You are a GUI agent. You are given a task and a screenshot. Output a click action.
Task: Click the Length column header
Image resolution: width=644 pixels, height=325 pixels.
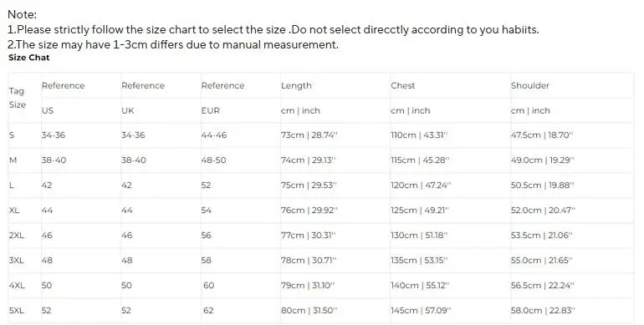(296, 86)
